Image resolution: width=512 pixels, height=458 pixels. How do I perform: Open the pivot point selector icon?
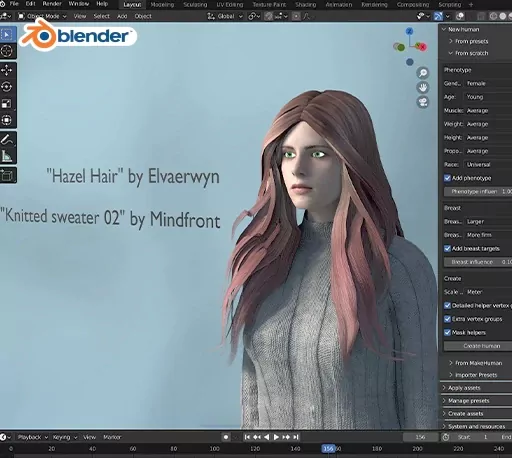(254, 16)
